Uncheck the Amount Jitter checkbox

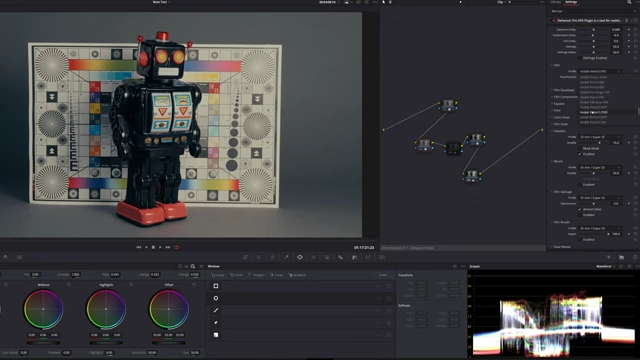pyautogui.click(x=580, y=209)
